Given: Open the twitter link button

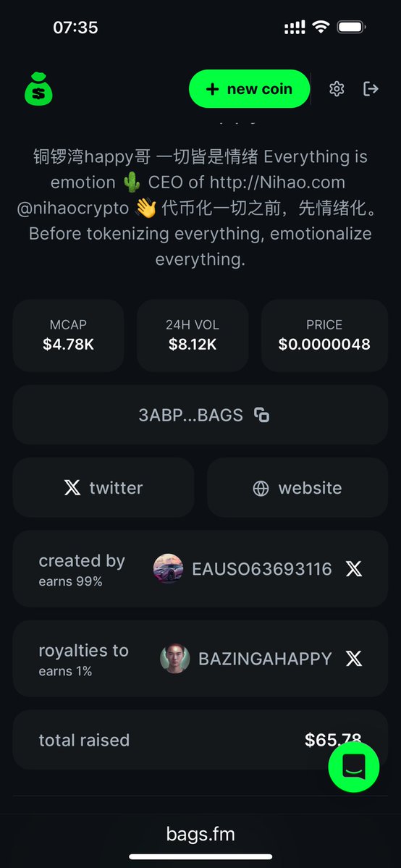Looking at the screenshot, I should pyautogui.click(x=104, y=488).
